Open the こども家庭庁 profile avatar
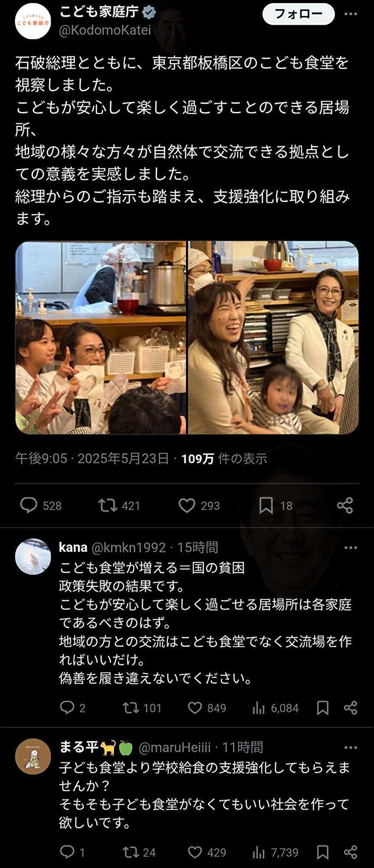 33,21
